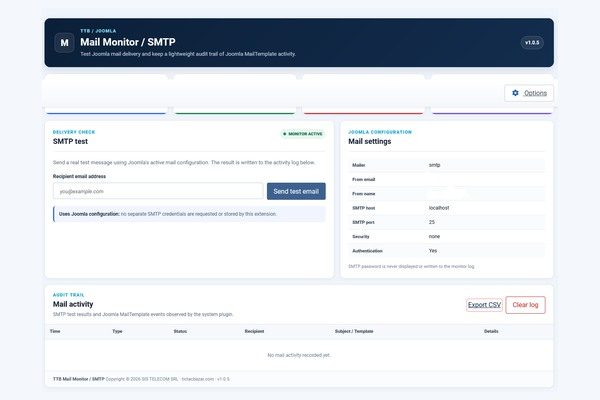
Task: Export CSV of mail activity
Action: coord(484,305)
